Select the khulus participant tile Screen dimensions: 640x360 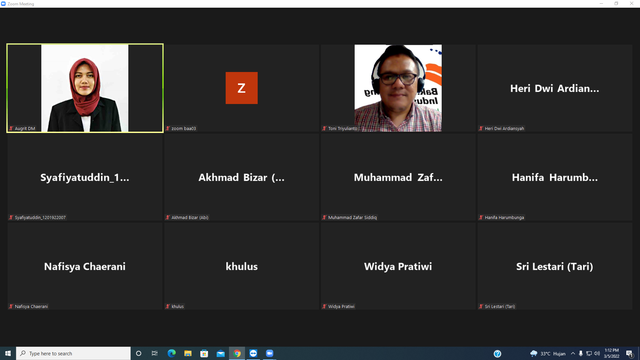pos(242,266)
